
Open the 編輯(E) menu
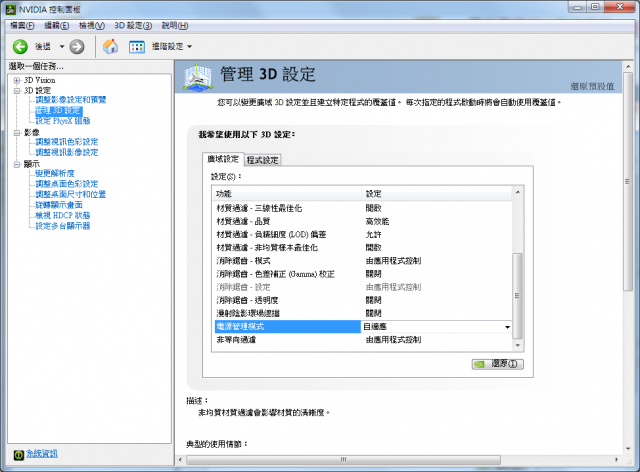[x=56, y=26]
